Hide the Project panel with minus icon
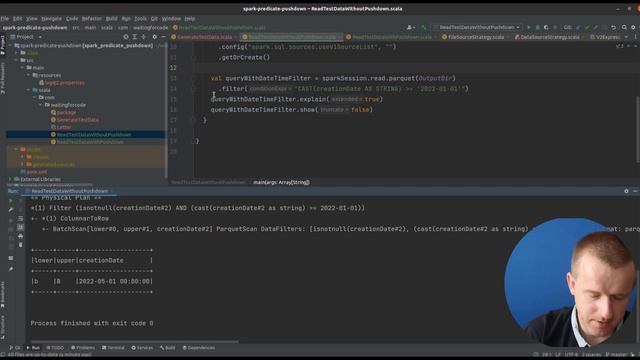Viewport: 640px width, 360px height. tap(163, 37)
